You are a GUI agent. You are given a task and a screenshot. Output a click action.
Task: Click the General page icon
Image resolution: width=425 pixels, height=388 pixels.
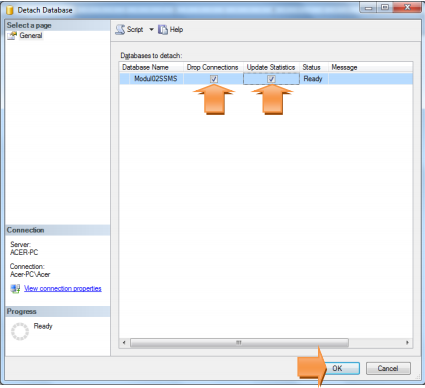12,36
